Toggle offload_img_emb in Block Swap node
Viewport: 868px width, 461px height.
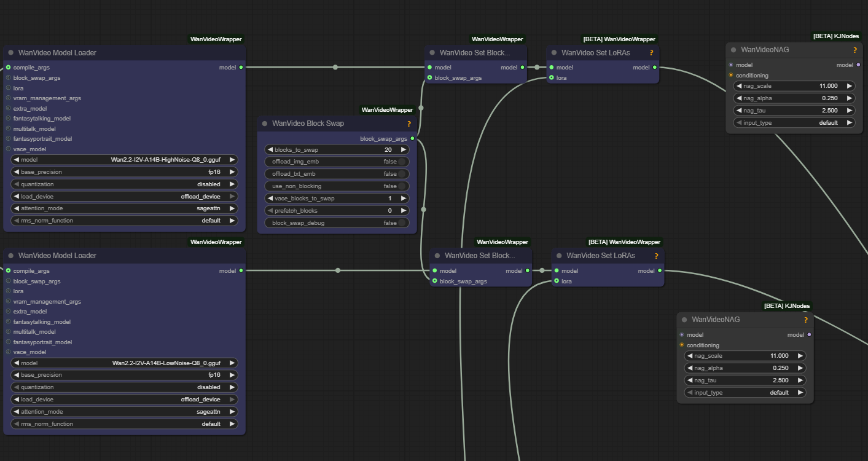coord(337,162)
